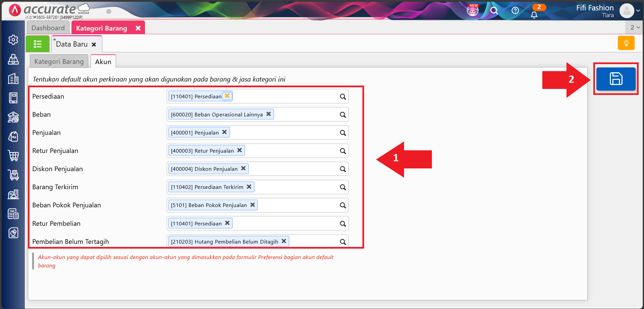The image size is (644, 309).
Task: Open account lookup for Persediaan field
Action: tap(343, 97)
